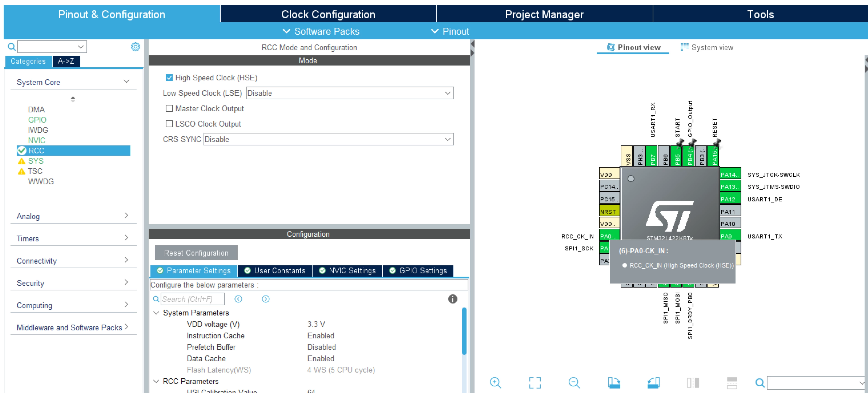Click the Reset Configuration button
Image resolution: width=868 pixels, height=393 pixels.
[196, 253]
